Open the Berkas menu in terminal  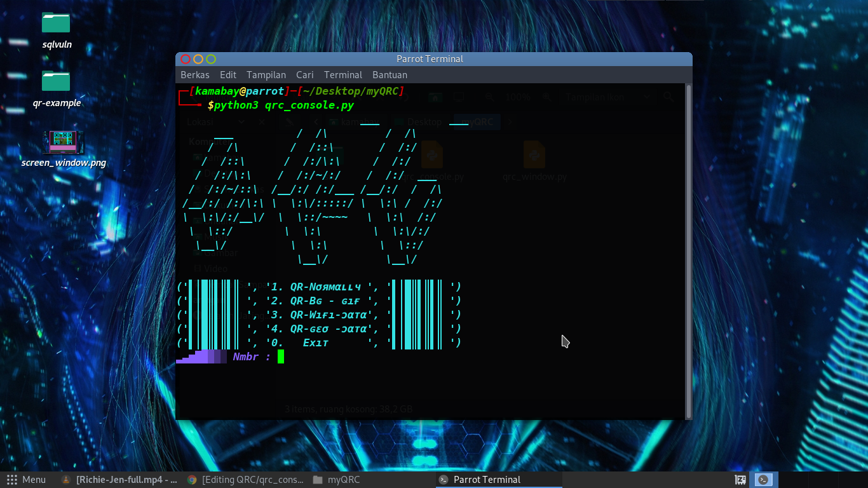click(195, 74)
